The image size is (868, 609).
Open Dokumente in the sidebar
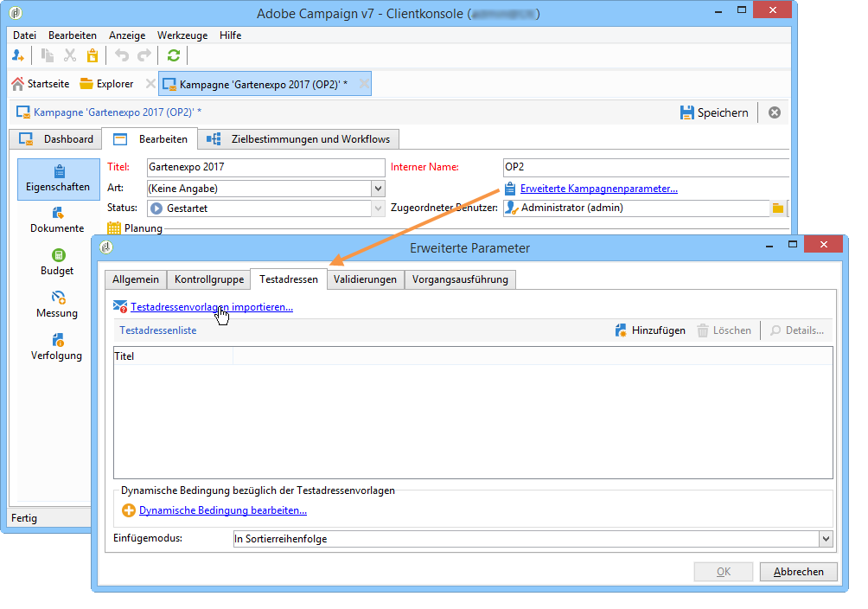pos(57,220)
